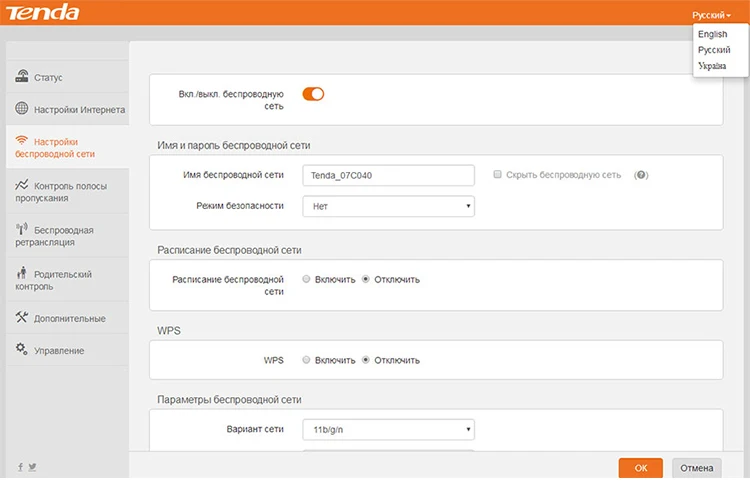The width and height of the screenshot is (750, 482).
Task: Open the Twitter icon link
Action: [32, 467]
